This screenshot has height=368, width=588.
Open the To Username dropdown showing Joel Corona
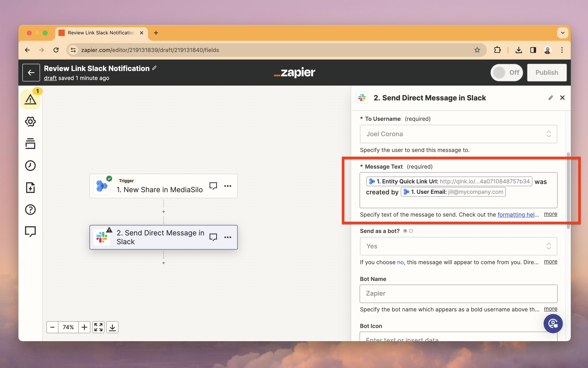pyautogui.click(x=459, y=134)
